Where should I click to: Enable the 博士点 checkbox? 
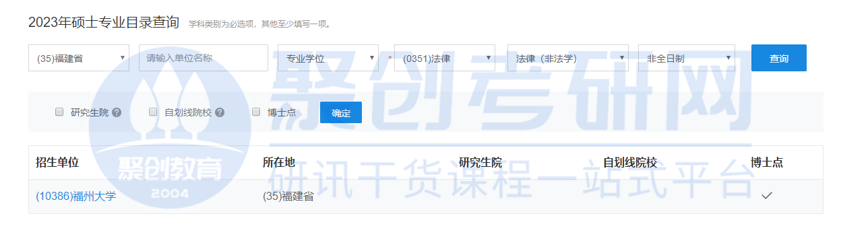pyautogui.click(x=256, y=112)
